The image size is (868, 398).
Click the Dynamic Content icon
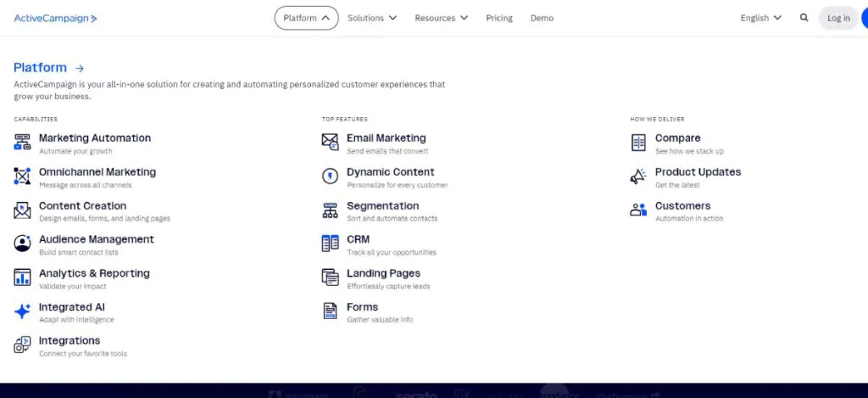pyautogui.click(x=330, y=177)
